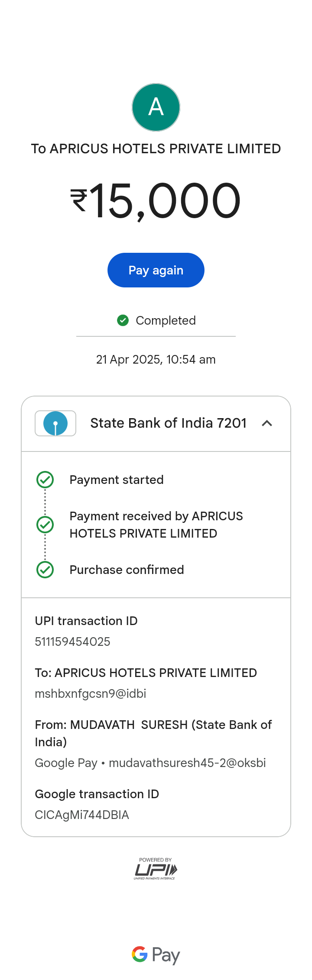The width and height of the screenshot is (312, 980).
Task: Click the State Bank of India 7201 label
Action: pos(168,423)
